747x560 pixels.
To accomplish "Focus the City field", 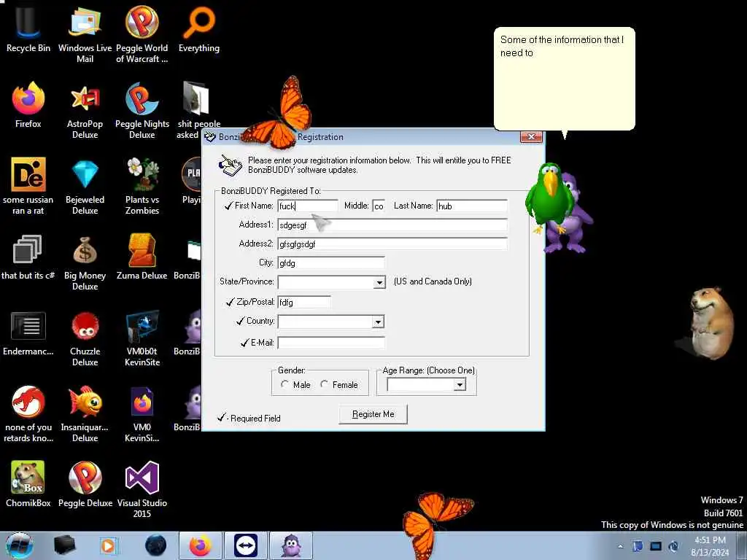I will click(x=331, y=262).
